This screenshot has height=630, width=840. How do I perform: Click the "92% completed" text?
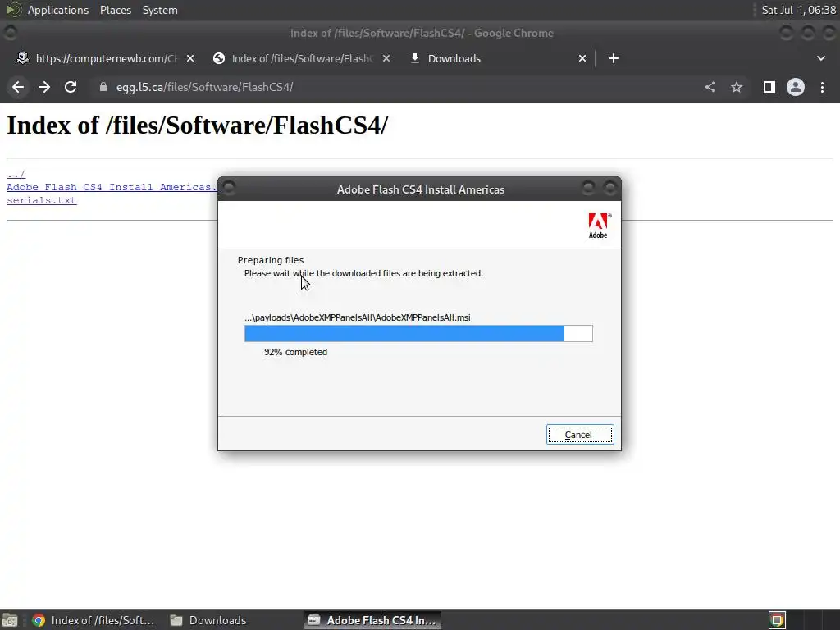(x=295, y=352)
